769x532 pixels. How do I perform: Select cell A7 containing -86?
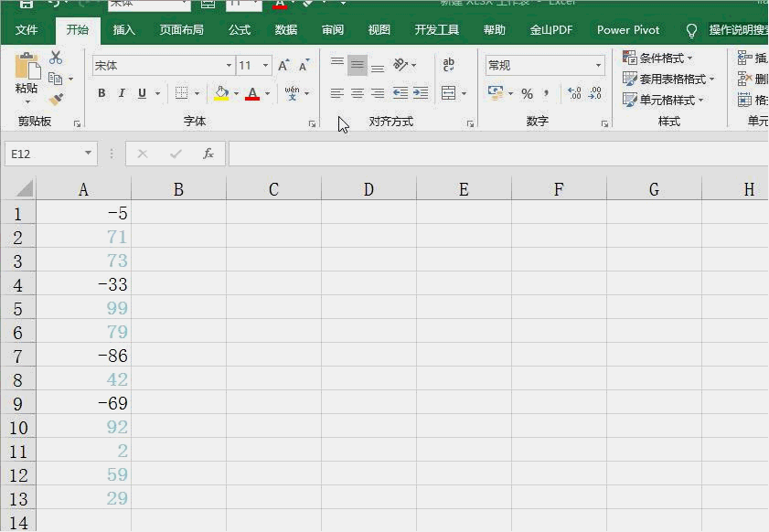point(84,356)
